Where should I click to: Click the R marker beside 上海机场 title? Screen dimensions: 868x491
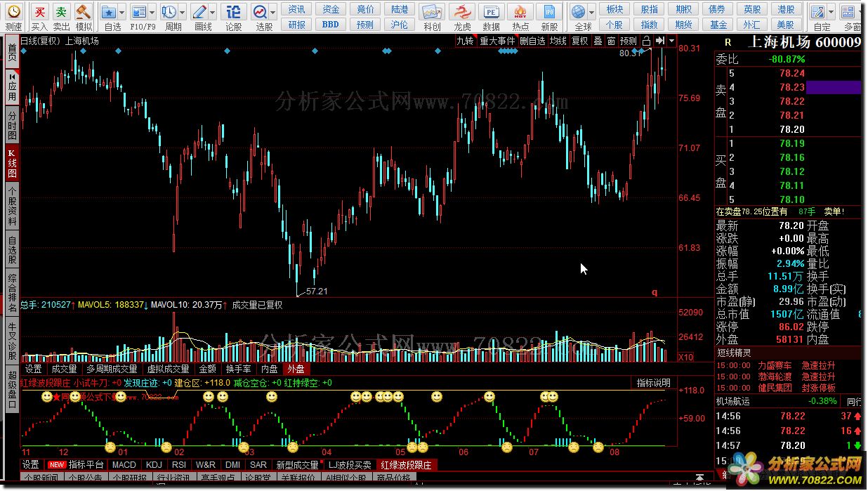728,41
